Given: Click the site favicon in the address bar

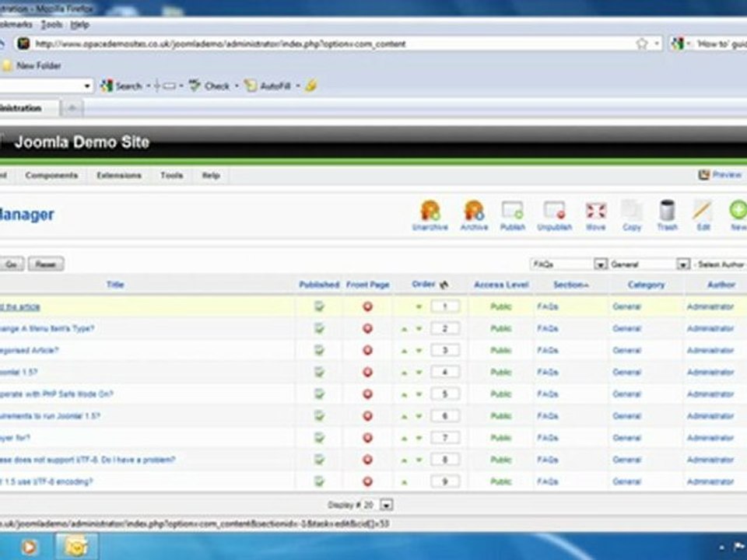Looking at the screenshot, I should [x=23, y=44].
